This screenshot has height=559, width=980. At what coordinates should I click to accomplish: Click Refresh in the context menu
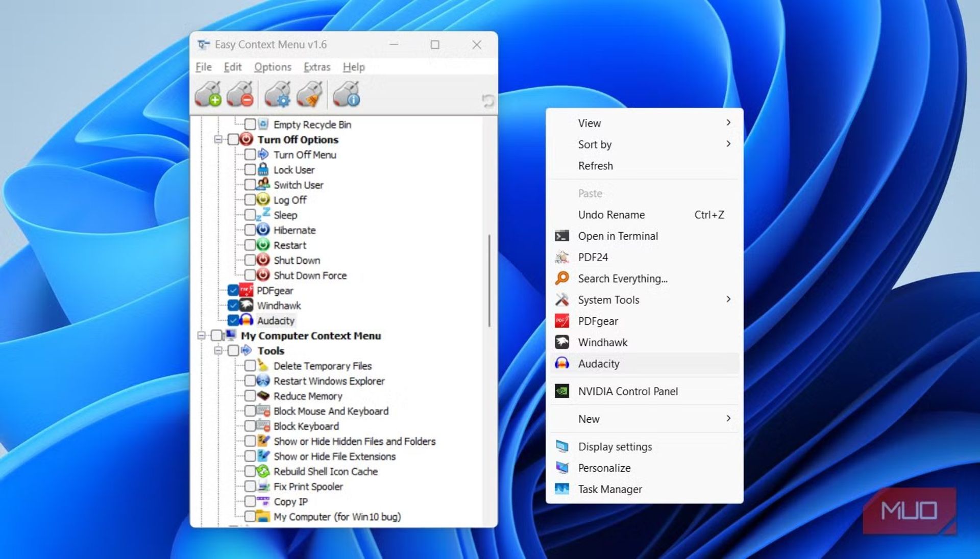pyautogui.click(x=595, y=165)
